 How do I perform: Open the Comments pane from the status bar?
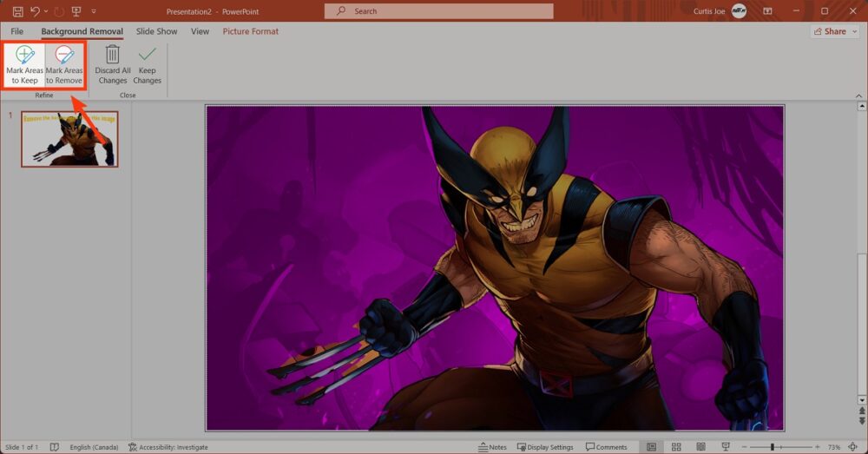tap(606, 447)
